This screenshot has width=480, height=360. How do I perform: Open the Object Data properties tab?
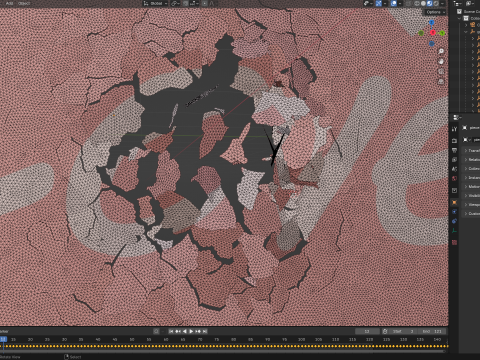pos(454,231)
